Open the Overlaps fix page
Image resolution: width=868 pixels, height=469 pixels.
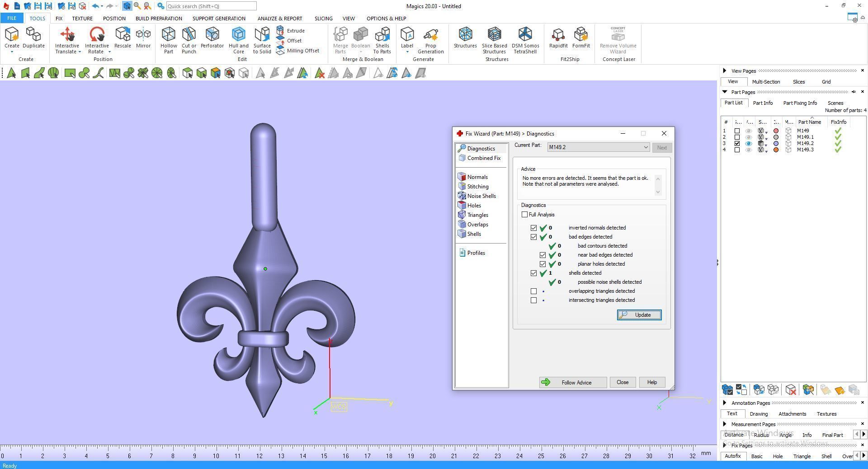point(473,225)
